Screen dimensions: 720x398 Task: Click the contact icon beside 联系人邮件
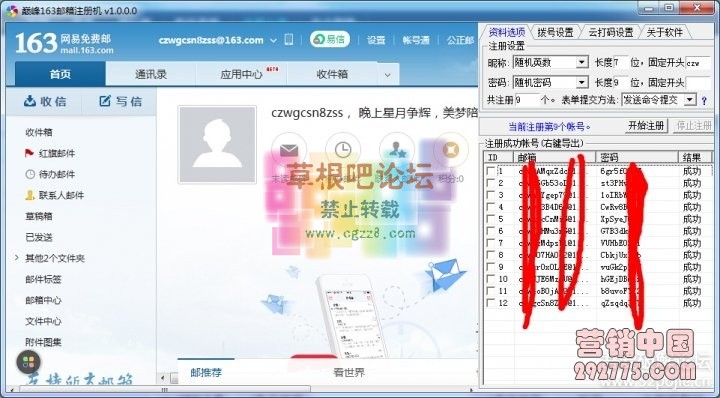coord(30,195)
